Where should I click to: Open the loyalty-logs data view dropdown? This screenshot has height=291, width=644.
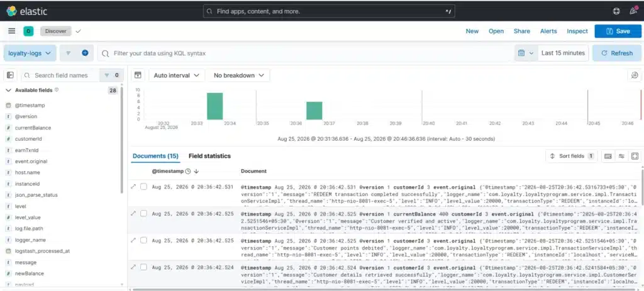coord(30,53)
